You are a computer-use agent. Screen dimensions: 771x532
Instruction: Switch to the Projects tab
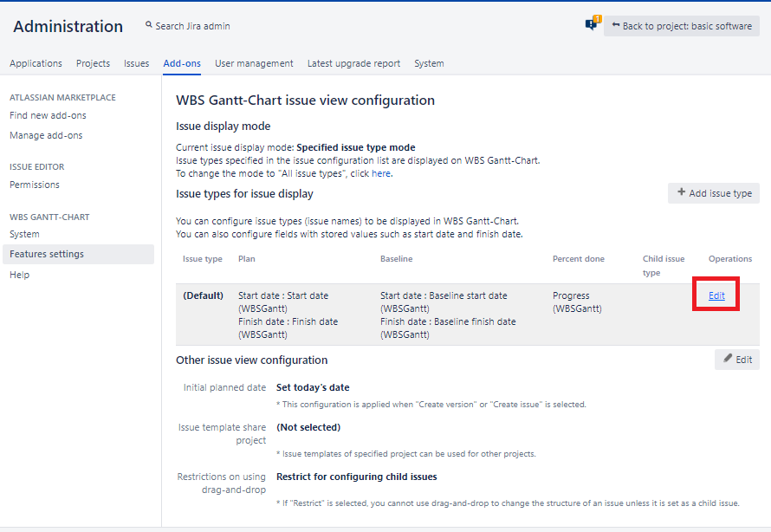93,63
